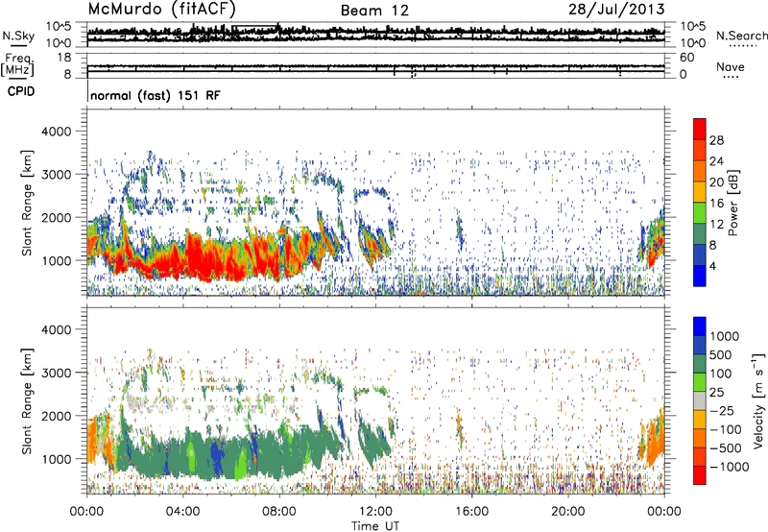Click the "18" frequency axis tick
Image resolution: width=768 pixels, height=532 pixels.
[x=64, y=58]
